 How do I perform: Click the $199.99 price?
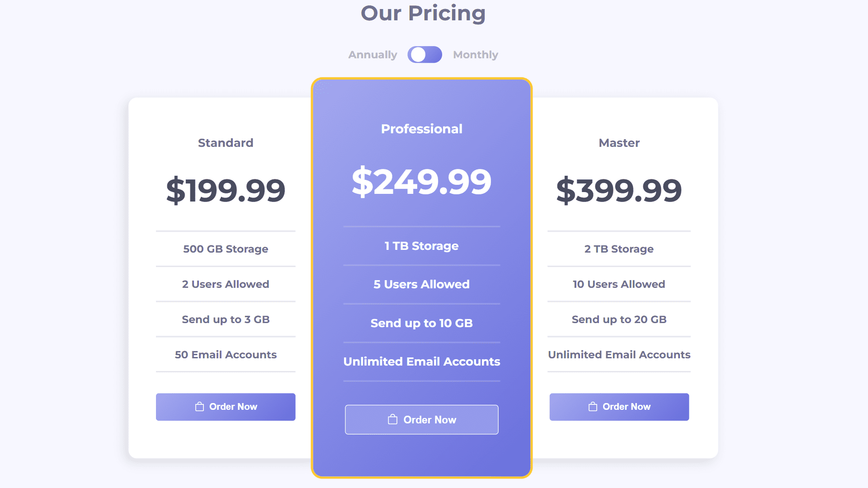pyautogui.click(x=226, y=190)
